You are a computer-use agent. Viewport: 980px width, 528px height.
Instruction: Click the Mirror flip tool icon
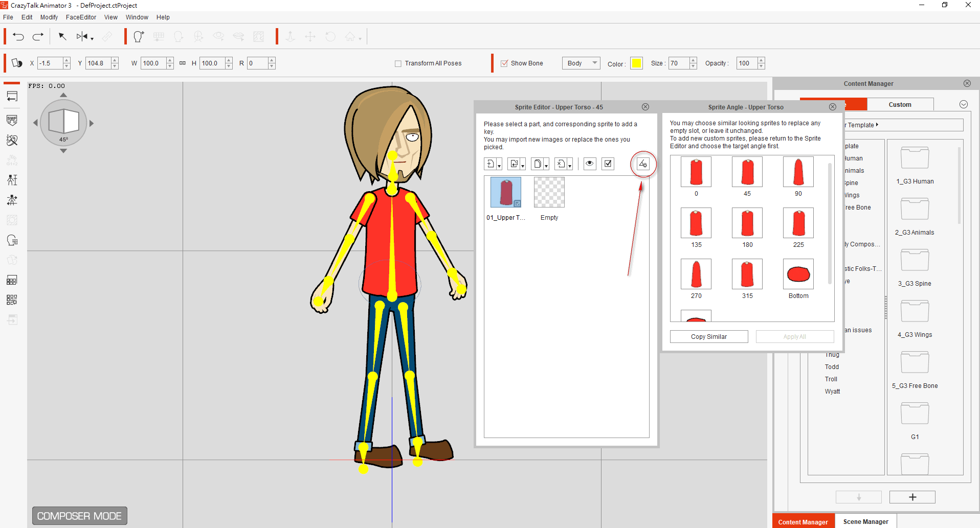(x=82, y=36)
